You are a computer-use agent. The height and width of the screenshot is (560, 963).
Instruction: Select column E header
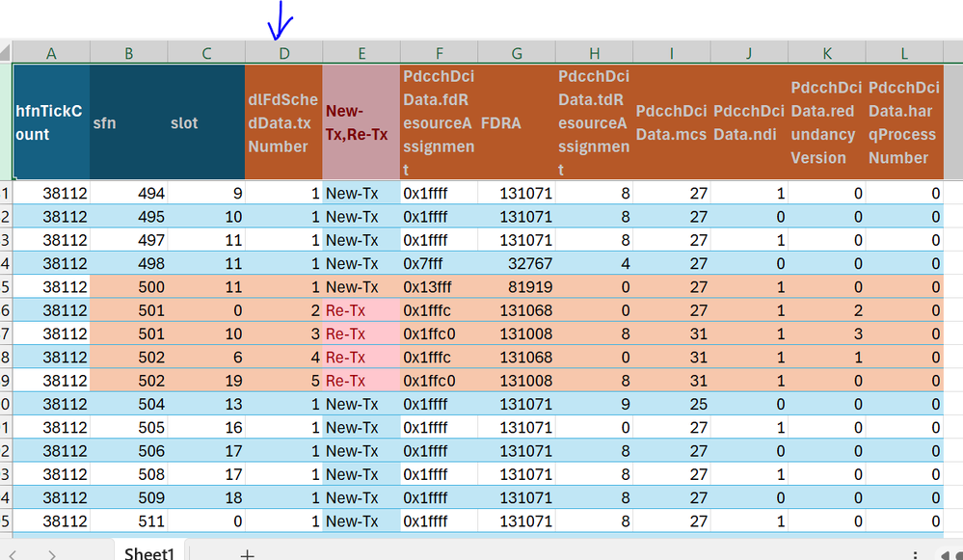pos(361,53)
